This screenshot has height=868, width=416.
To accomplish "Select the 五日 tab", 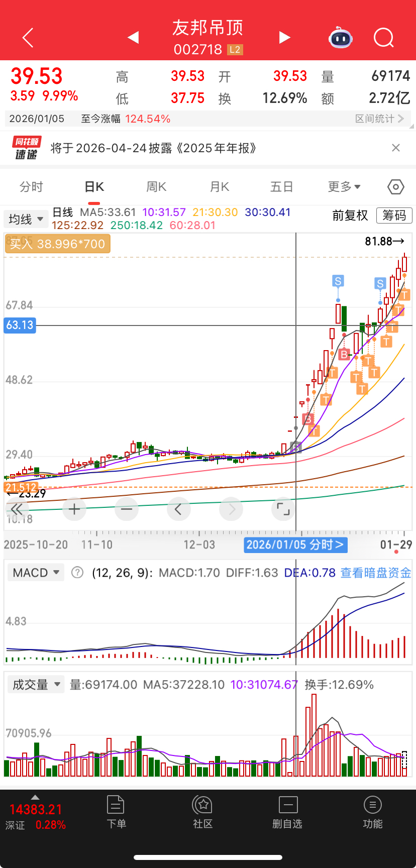I will 281,187.
